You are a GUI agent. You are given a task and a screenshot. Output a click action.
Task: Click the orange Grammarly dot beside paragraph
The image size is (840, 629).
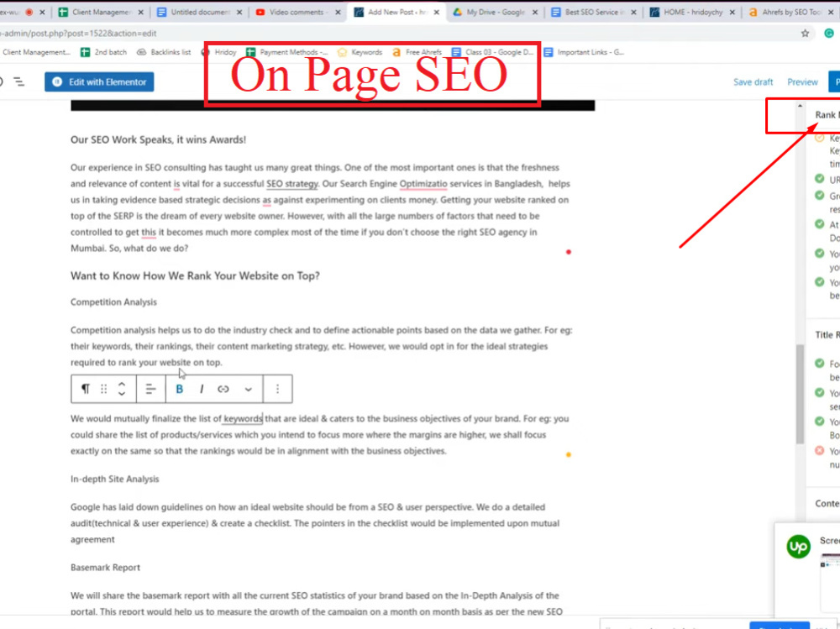[569, 455]
